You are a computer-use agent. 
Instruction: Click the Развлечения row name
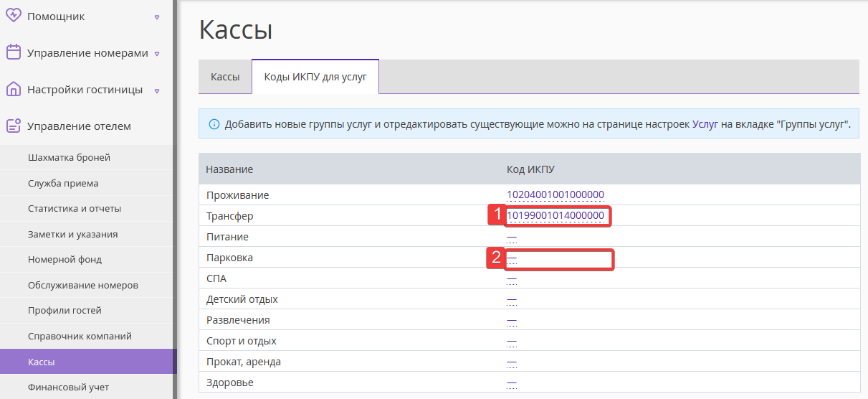[x=238, y=320]
